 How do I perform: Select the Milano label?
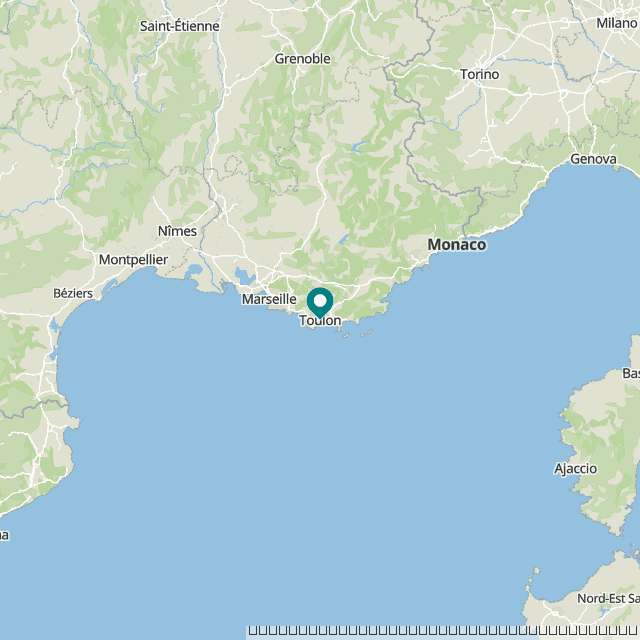pos(616,23)
